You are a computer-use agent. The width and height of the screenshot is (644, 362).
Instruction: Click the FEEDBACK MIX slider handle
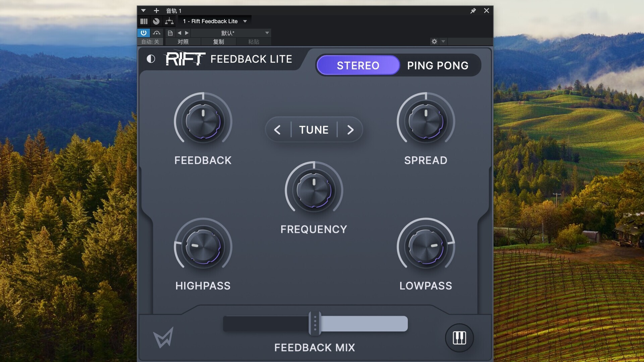click(315, 323)
